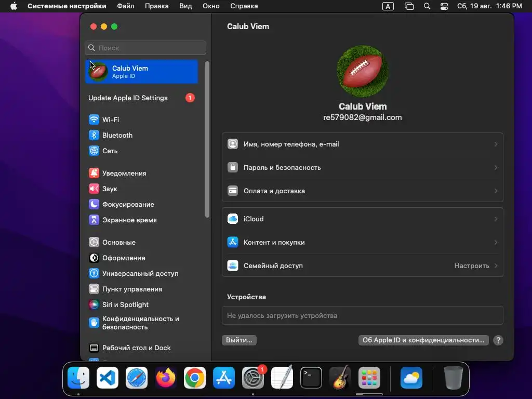Expand Контент и покупки row
Viewport: 532px width, 399px height.
click(362, 242)
